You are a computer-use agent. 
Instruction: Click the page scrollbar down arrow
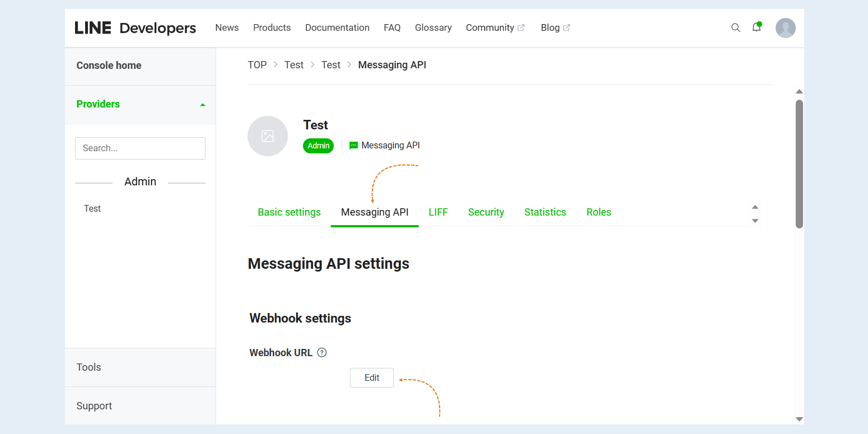pyautogui.click(x=799, y=419)
